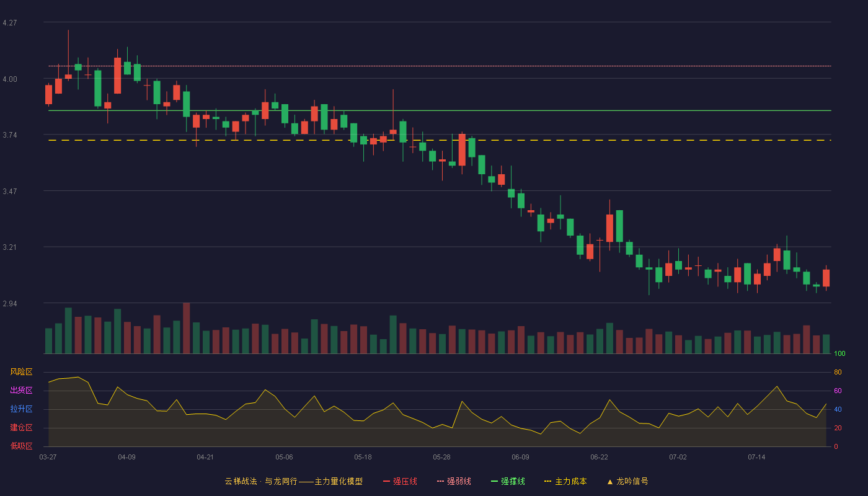Click the dashed yellow 主力成本 legend icon
This screenshot has width=868, height=496.
(x=547, y=482)
